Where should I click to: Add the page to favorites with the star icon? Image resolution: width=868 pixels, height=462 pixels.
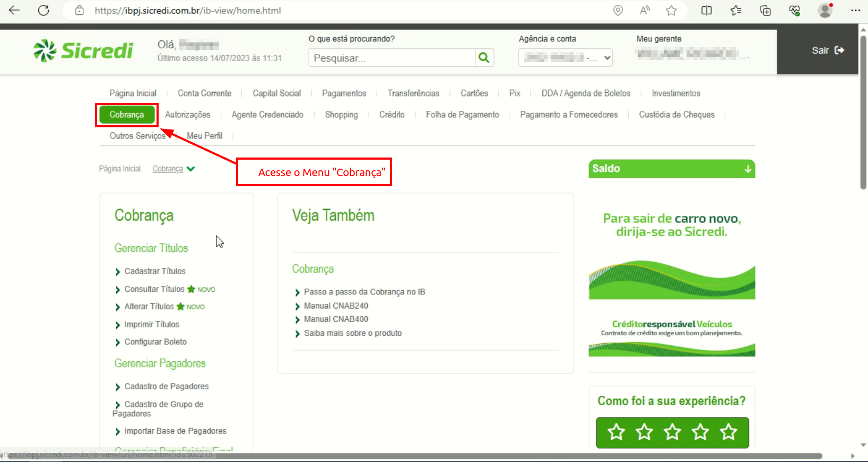pyautogui.click(x=671, y=10)
